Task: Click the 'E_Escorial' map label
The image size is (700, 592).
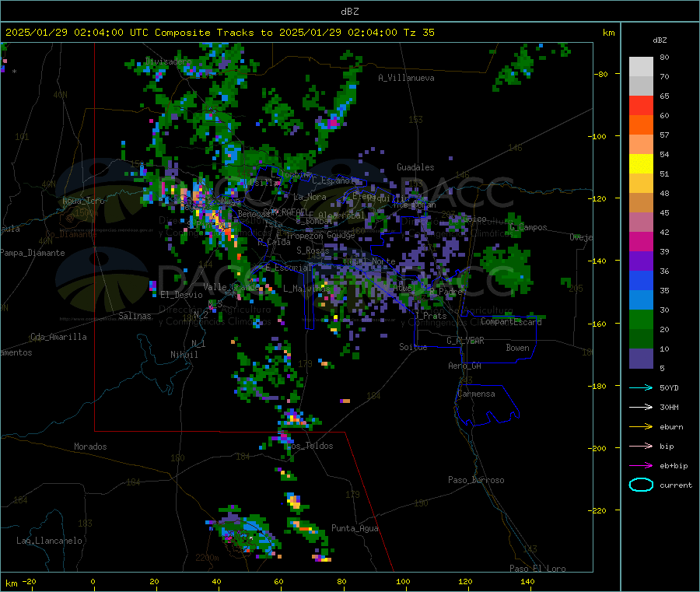Action: [289, 268]
